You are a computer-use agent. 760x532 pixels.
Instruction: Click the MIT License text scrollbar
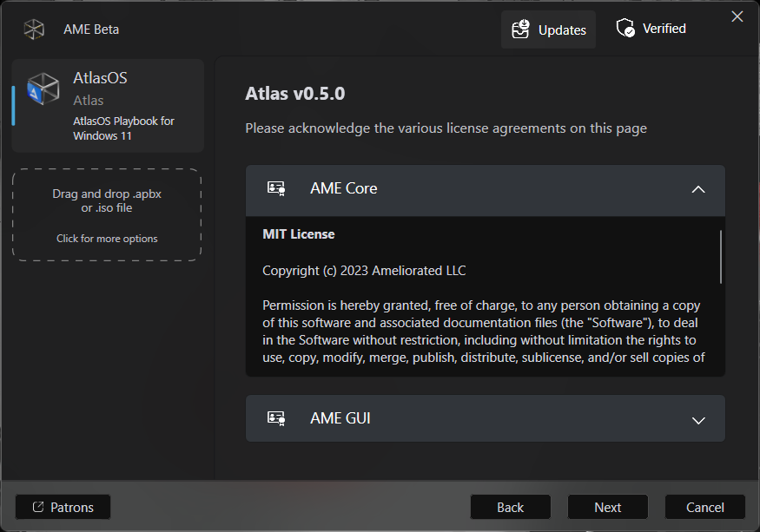click(720, 257)
